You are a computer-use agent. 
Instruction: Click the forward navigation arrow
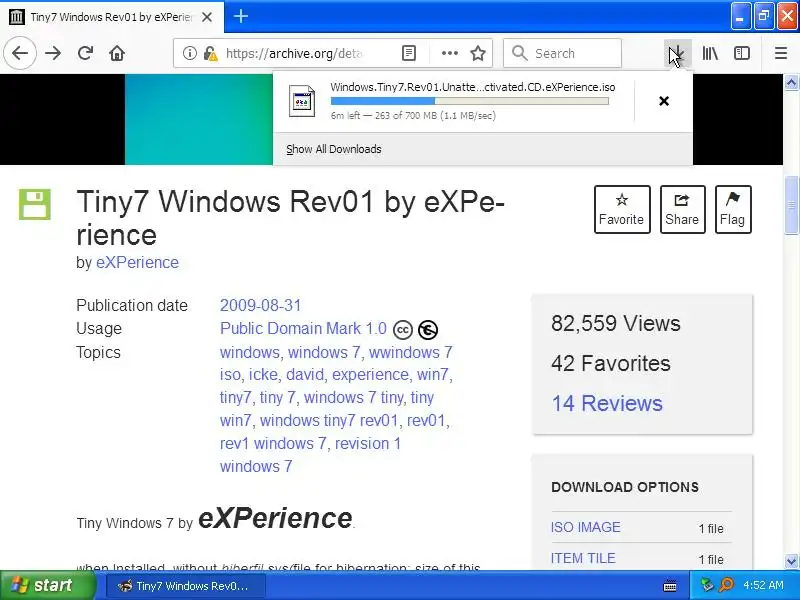[x=53, y=53]
